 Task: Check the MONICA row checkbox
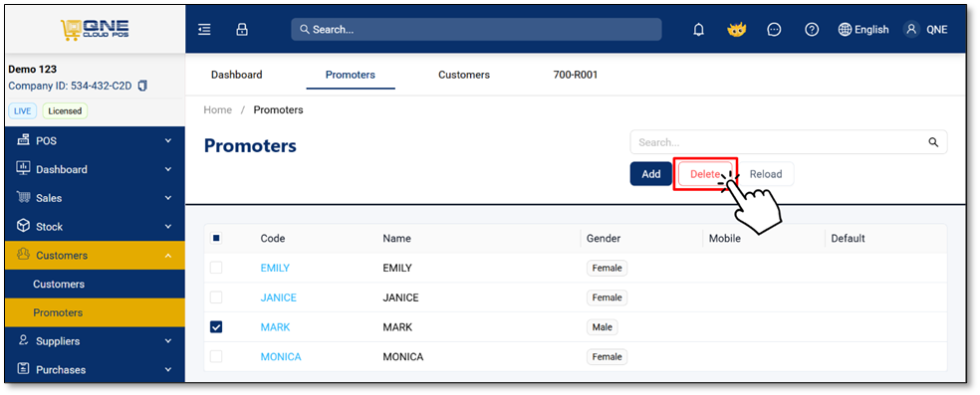coord(216,356)
